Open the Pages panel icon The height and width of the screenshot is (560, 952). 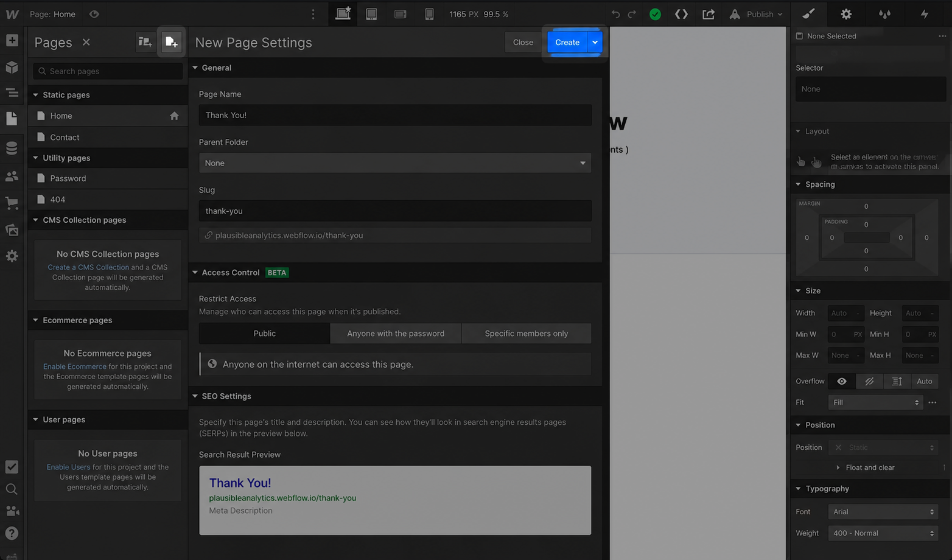[x=12, y=118]
